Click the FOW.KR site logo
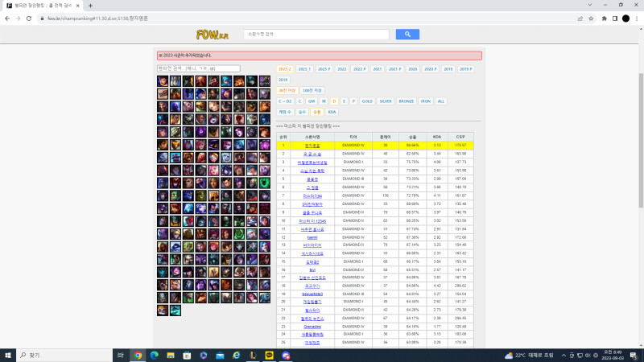Viewport: 644px width, 362px height. (x=211, y=35)
